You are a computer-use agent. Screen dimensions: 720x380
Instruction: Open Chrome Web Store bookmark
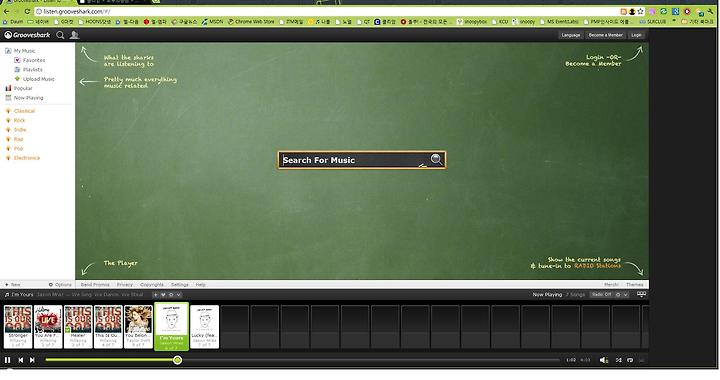pos(252,22)
